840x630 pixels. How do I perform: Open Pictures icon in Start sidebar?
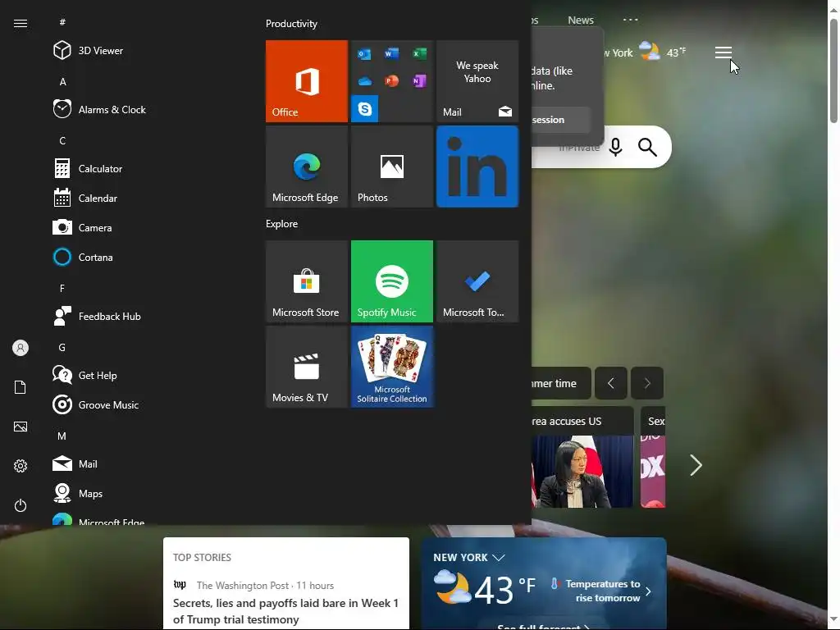(21, 427)
